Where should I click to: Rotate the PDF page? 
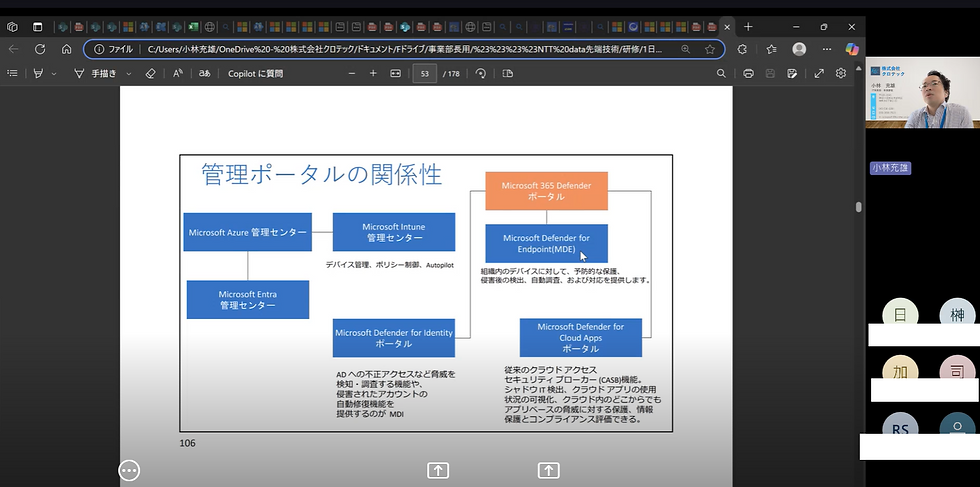481,73
